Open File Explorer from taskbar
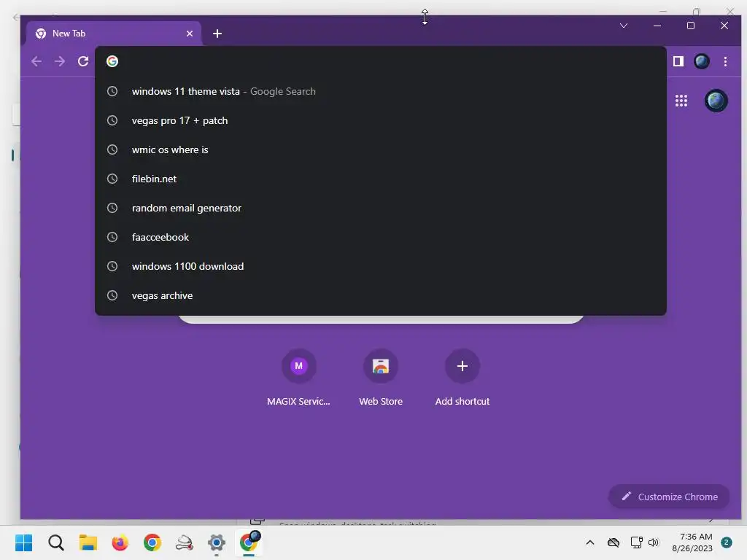This screenshot has width=747, height=560. point(88,542)
